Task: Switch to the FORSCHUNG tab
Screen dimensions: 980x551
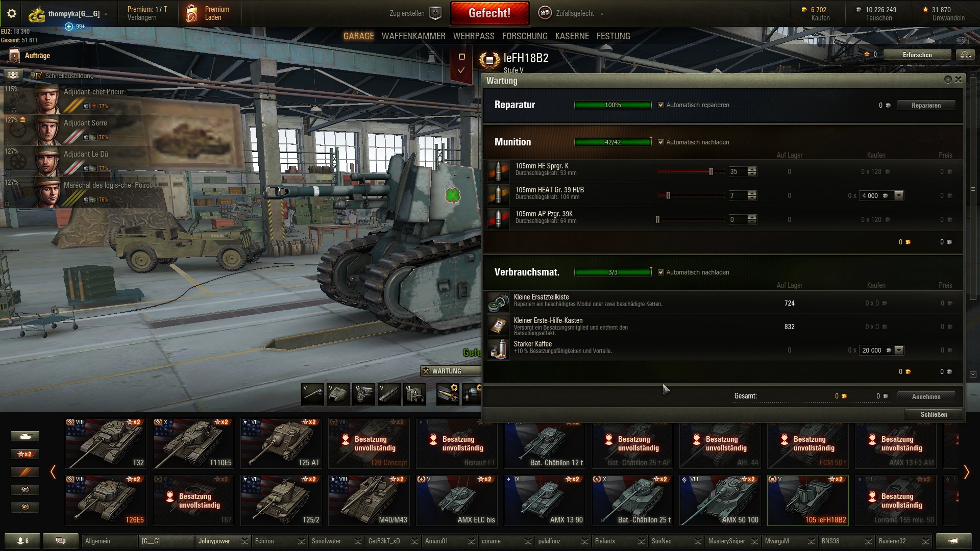Action: [x=525, y=36]
